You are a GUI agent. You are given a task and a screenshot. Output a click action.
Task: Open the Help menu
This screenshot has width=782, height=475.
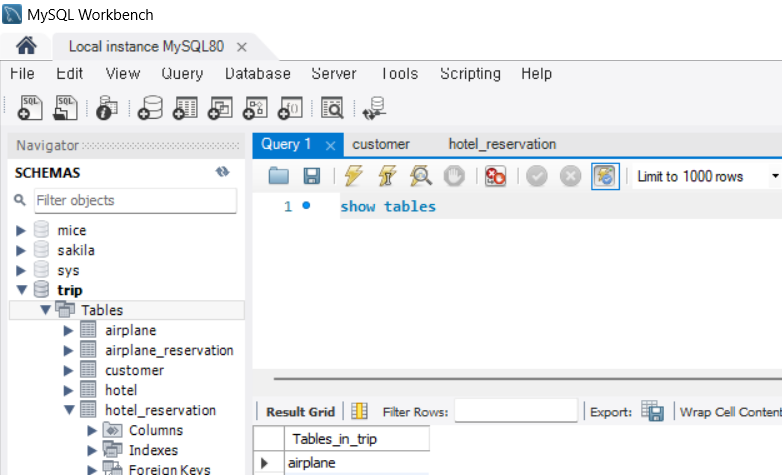coord(537,74)
